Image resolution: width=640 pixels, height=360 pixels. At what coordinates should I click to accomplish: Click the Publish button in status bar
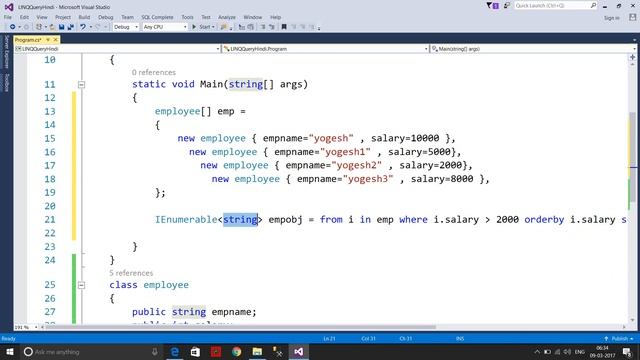point(619,339)
